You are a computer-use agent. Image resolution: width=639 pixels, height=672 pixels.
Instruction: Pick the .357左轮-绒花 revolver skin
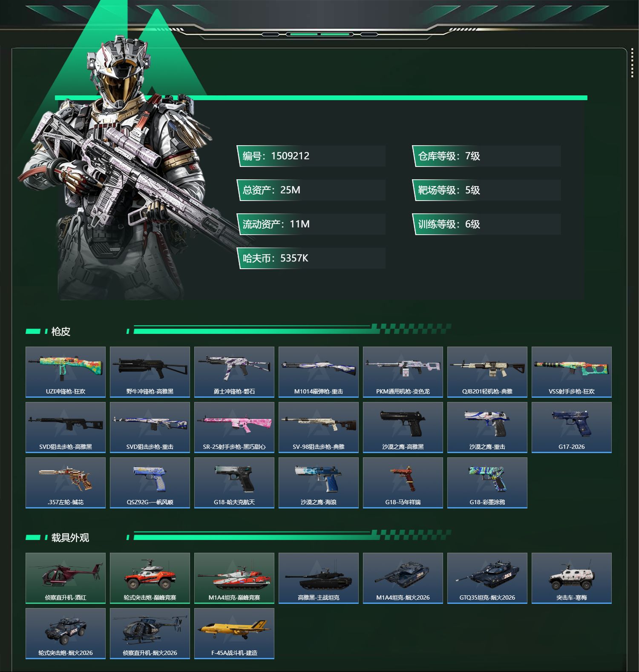pos(66,483)
